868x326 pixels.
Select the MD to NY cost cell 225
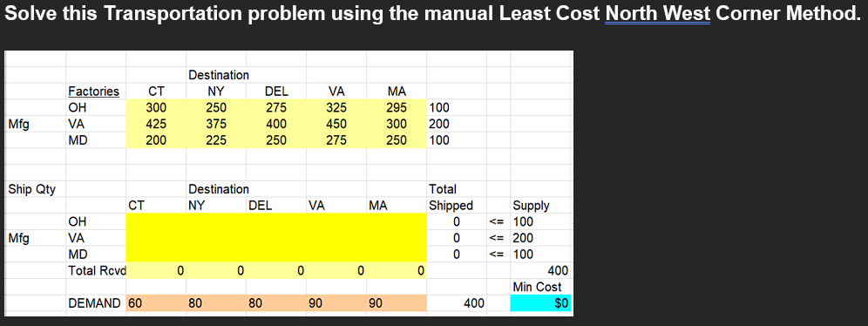tap(216, 140)
